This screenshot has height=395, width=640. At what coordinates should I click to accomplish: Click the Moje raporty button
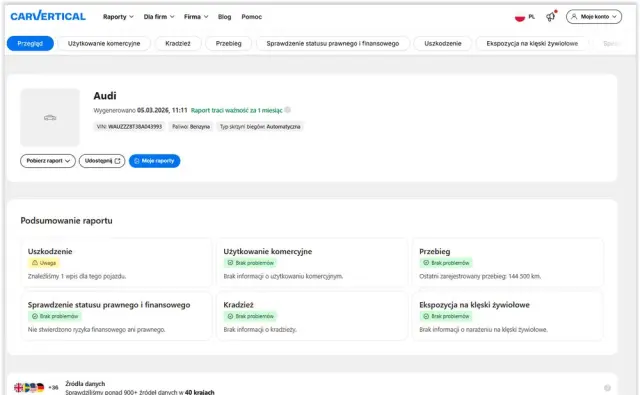tap(154, 161)
